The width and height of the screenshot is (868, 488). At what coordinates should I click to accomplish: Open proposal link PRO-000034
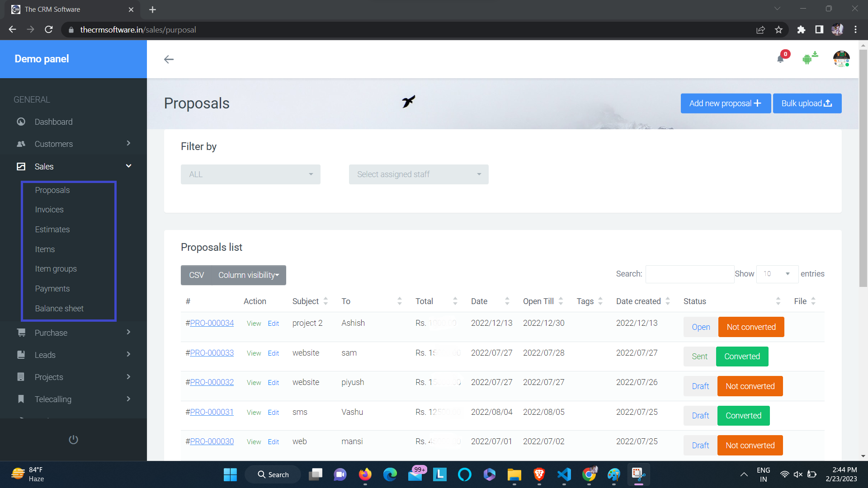[212, 323]
